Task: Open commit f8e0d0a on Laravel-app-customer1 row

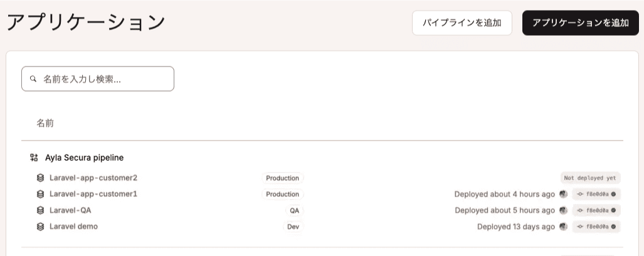Action: point(596,194)
